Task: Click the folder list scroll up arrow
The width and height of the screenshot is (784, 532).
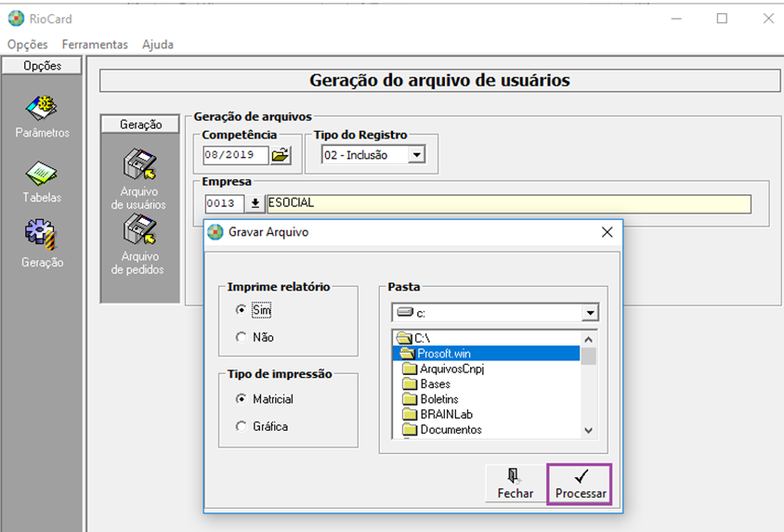Action: tap(589, 340)
